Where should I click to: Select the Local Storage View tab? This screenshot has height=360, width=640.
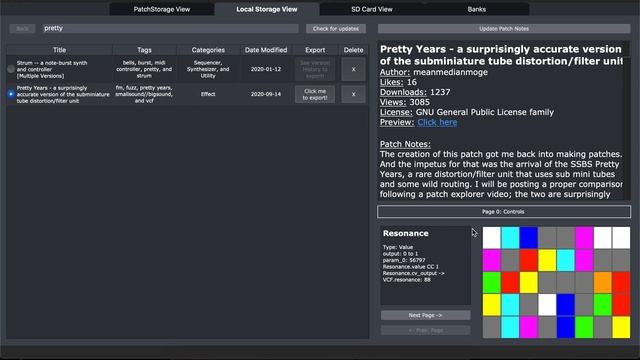pos(267,9)
